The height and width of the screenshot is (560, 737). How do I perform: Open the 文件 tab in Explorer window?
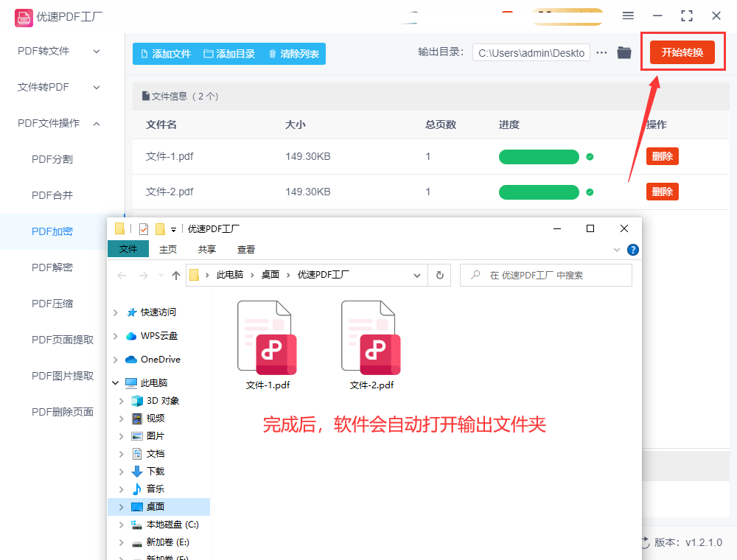[128, 249]
